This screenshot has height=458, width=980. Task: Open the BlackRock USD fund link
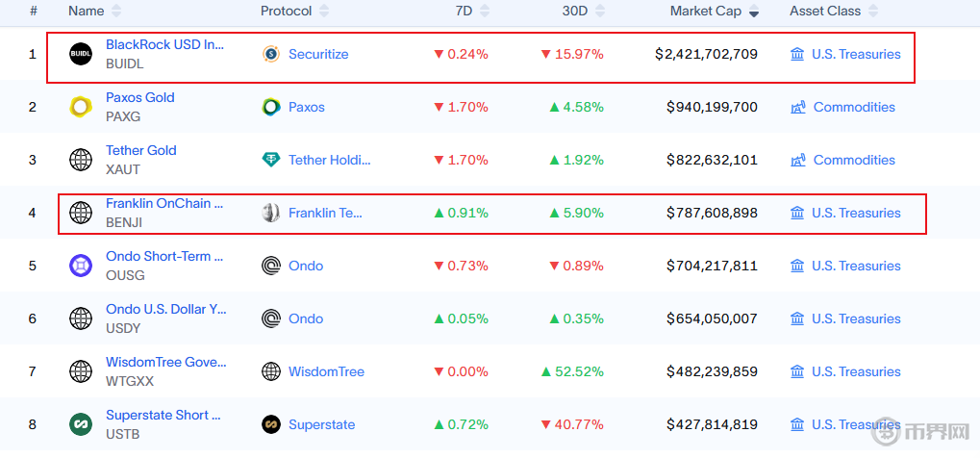click(164, 45)
